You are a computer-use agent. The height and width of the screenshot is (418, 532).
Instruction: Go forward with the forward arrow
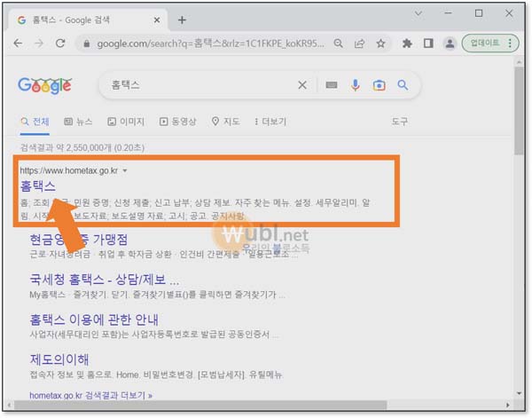(x=39, y=43)
